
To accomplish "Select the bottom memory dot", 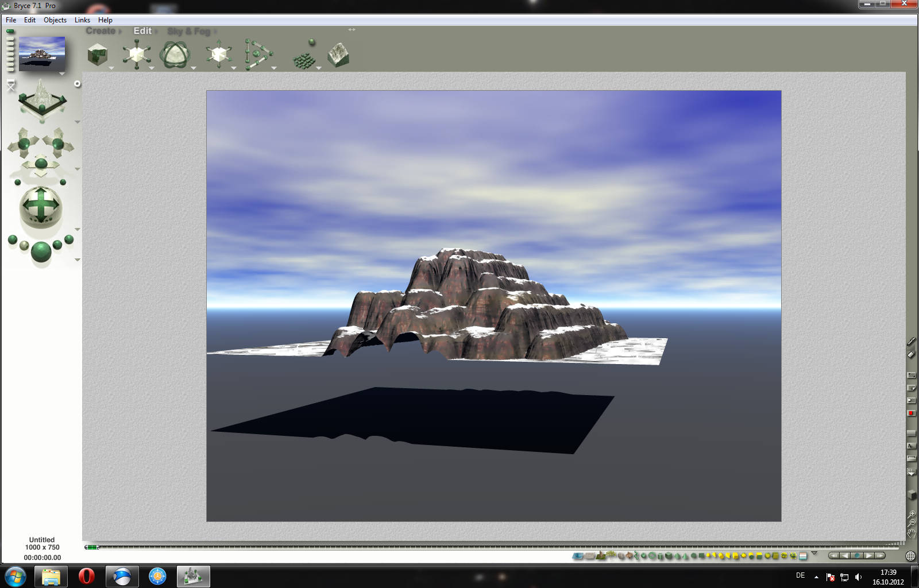I will click(10, 69).
